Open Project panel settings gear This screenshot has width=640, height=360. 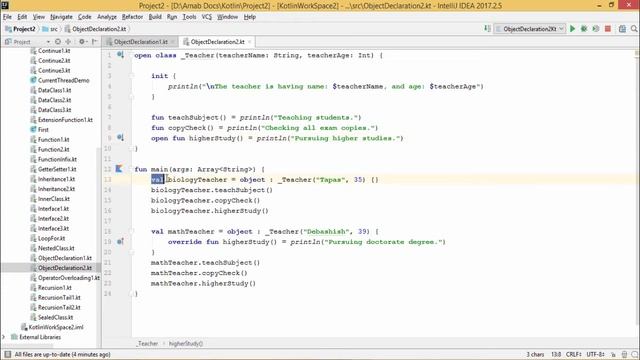click(82, 42)
